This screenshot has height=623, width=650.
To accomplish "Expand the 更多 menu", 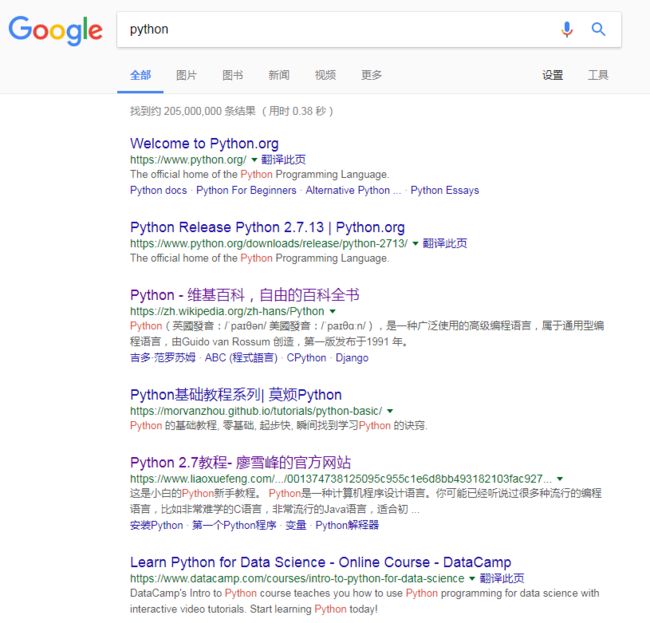I will coord(371,75).
